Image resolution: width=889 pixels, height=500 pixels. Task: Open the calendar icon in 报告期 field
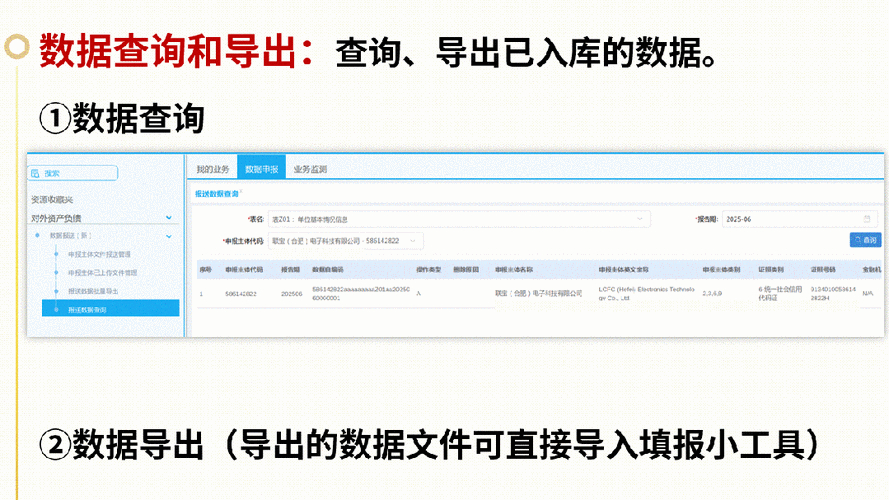[x=866, y=219]
